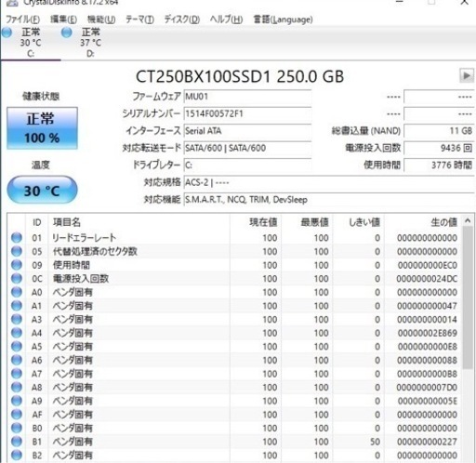
Task: Select row name リードエラーレート
Action: [x=85, y=238]
